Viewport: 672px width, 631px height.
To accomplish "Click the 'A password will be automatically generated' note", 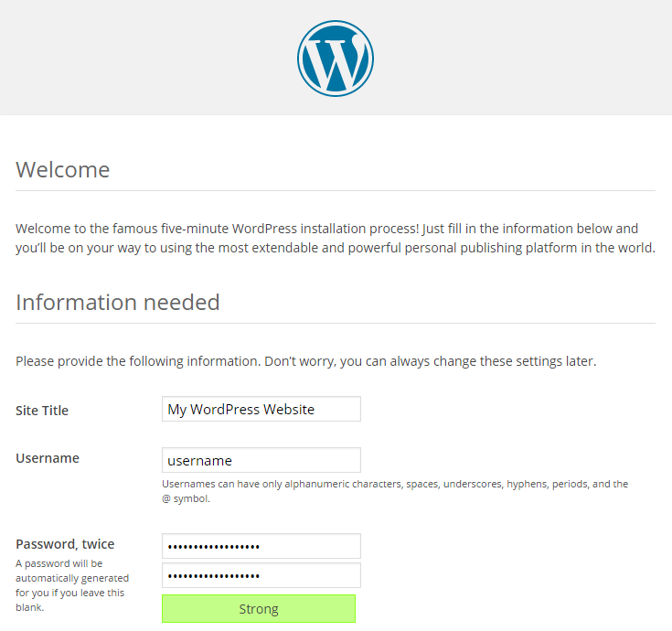I will pos(72,585).
